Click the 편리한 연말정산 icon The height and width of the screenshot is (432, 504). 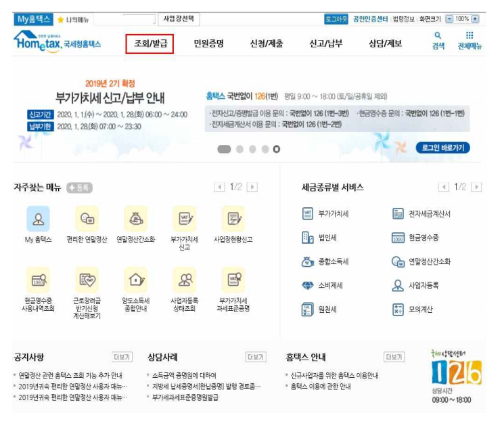87,219
